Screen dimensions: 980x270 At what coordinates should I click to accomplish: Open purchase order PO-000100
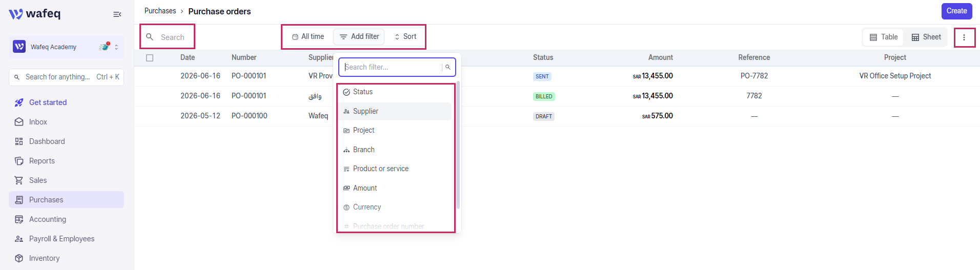249,116
